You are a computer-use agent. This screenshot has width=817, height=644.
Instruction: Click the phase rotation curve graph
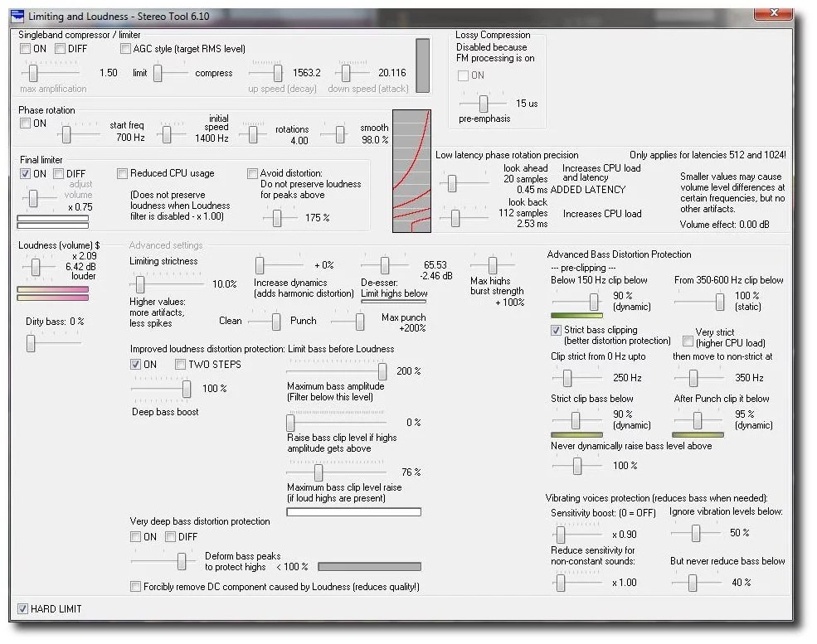(412, 171)
